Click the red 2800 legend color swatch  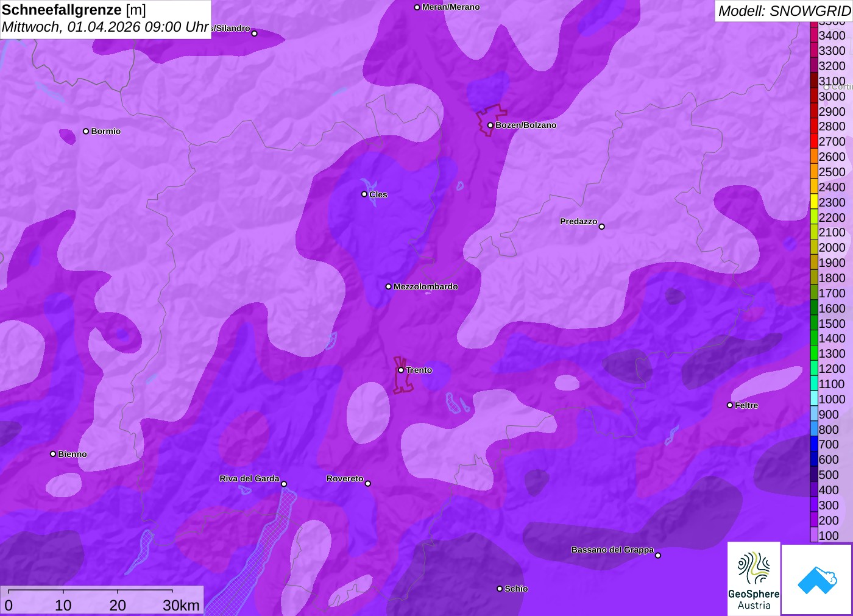(x=814, y=126)
